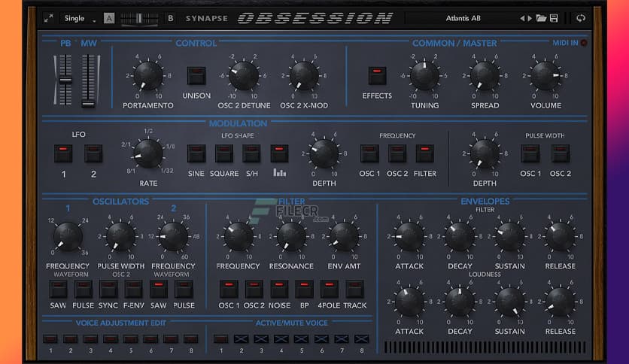
Task: Click the master Volume knob
Action: coord(545,75)
